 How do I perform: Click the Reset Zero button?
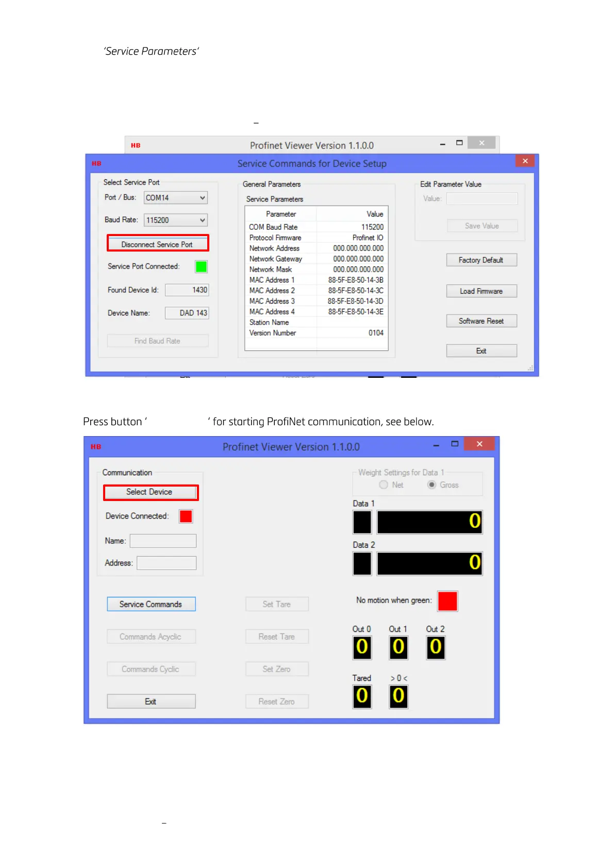(x=277, y=702)
